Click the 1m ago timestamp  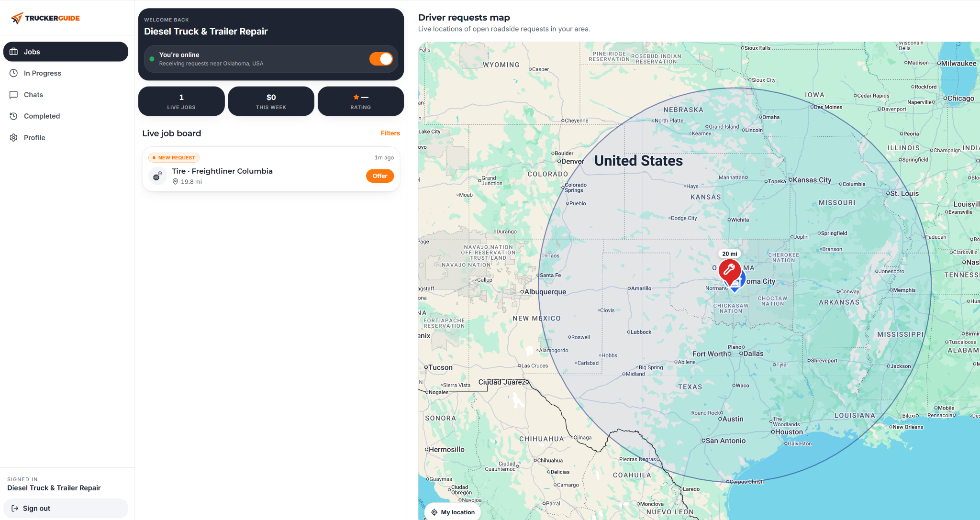(384, 158)
